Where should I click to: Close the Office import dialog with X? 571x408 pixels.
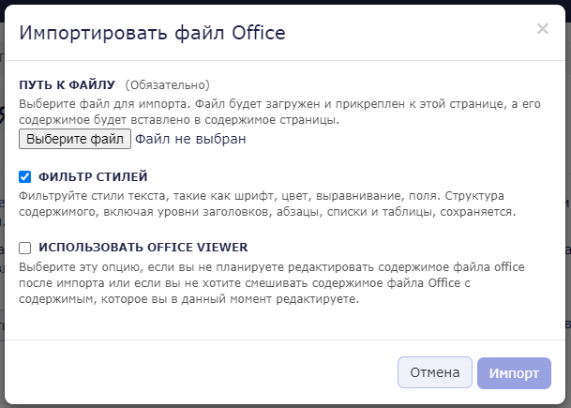pos(542,28)
